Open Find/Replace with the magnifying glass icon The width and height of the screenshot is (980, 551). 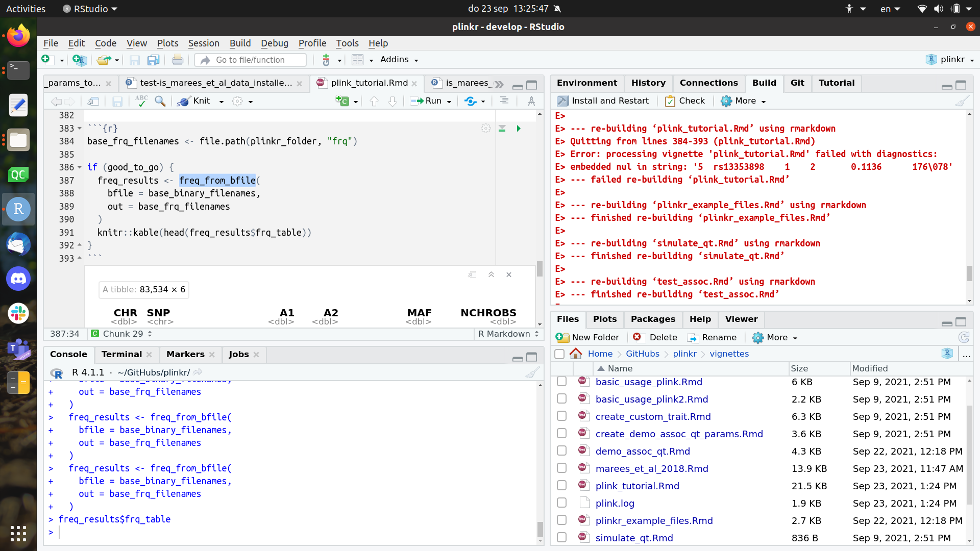[x=160, y=101]
